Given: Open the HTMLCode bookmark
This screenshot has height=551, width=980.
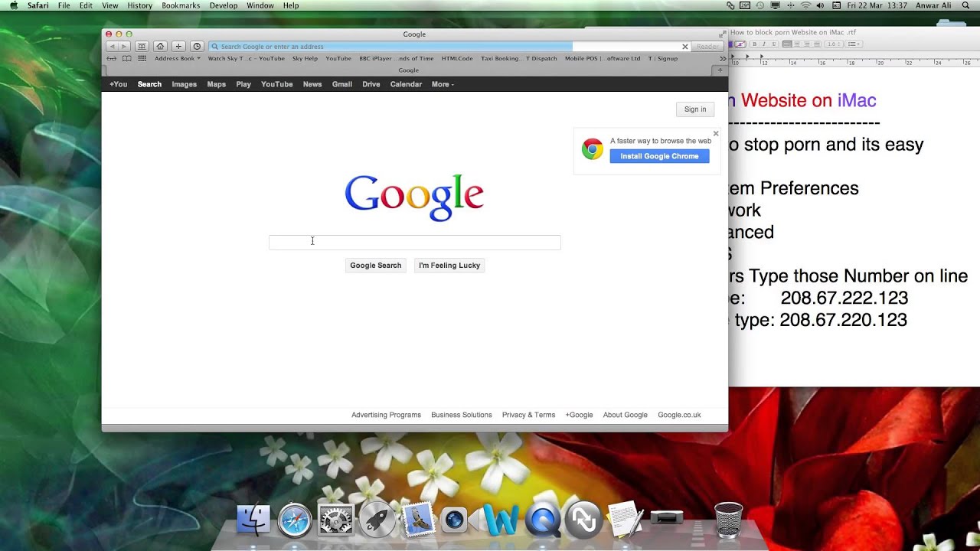Looking at the screenshot, I should (457, 58).
